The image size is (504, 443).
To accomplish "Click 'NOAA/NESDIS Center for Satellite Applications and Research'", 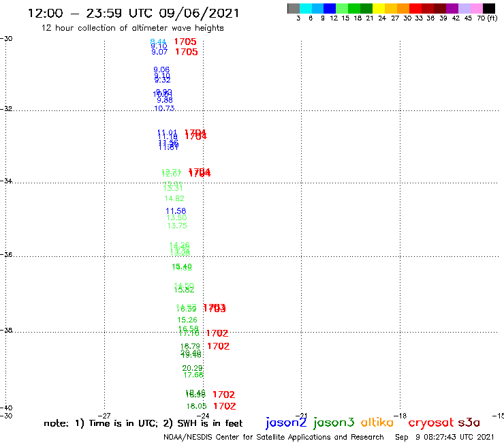I will click(x=274, y=437).
